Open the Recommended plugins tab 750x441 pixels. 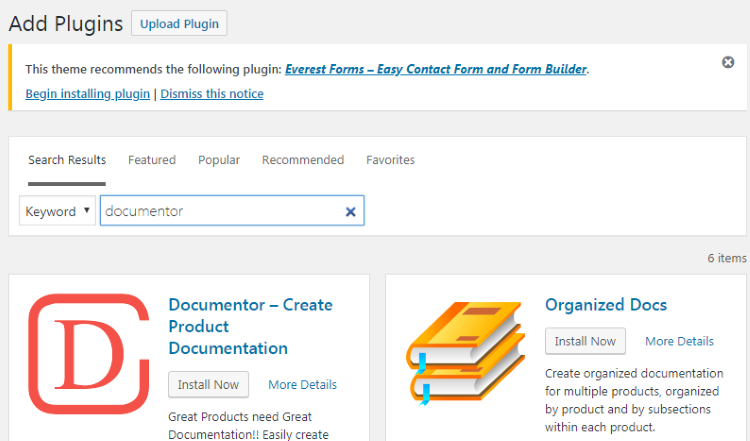303,160
